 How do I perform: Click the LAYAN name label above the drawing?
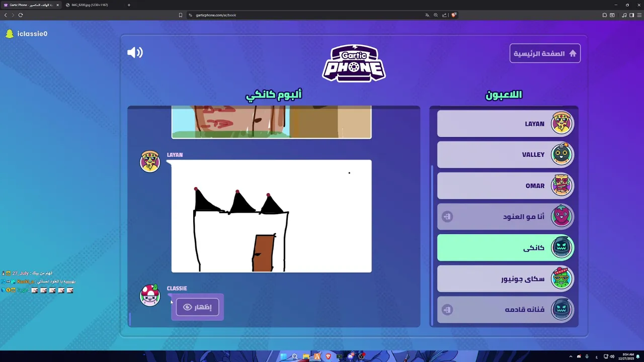pyautogui.click(x=175, y=155)
